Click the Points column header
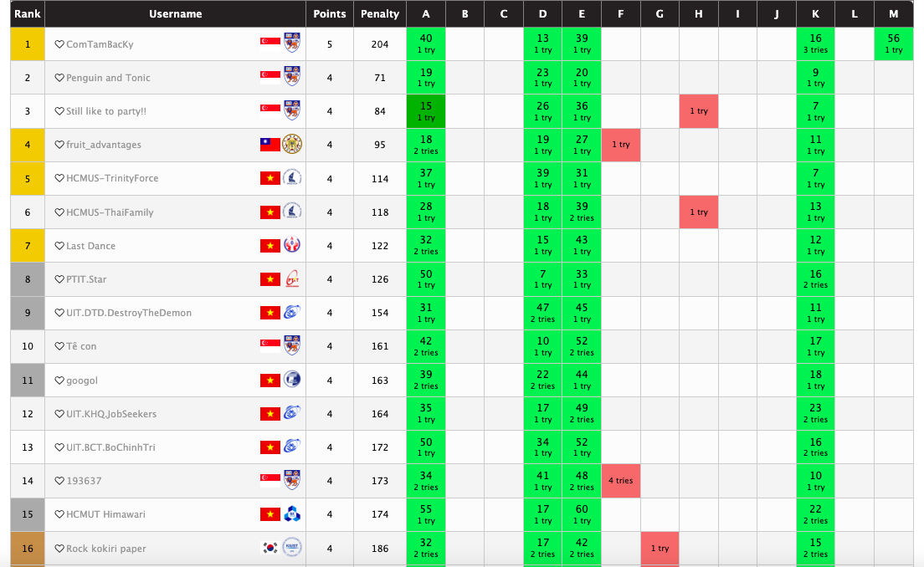Screen dimensions: 924x567 click(330, 14)
